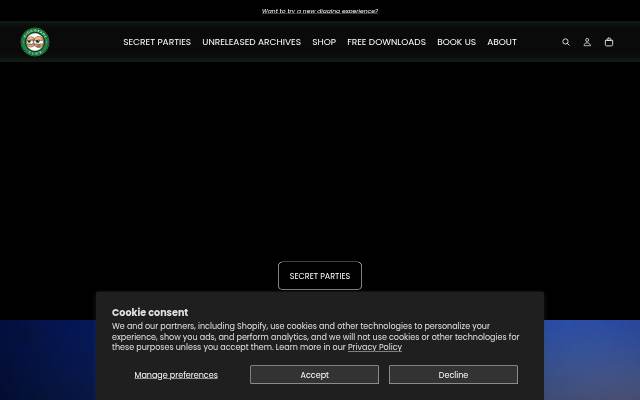Open the About menu item
Viewport: 640px width, 400px height.
[x=502, y=42]
